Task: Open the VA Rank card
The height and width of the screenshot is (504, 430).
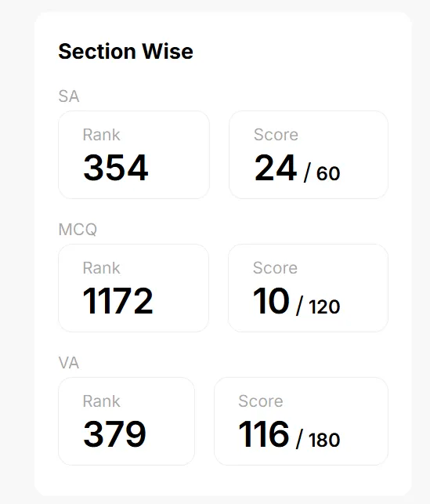Action: coord(127,422)
